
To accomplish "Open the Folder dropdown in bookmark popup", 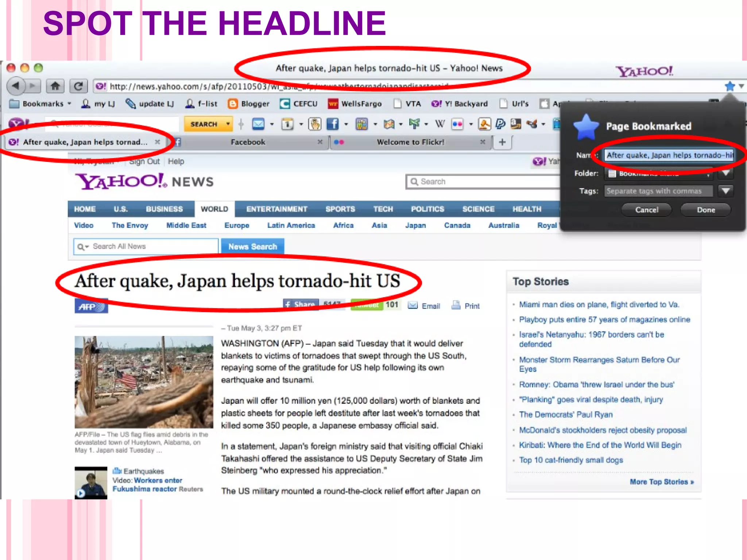I will pyautogui.click(x=658, y=173).
